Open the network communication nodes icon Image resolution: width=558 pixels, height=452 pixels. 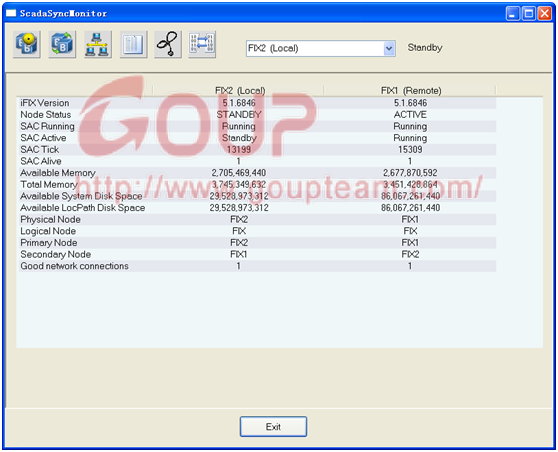point(98,44)
